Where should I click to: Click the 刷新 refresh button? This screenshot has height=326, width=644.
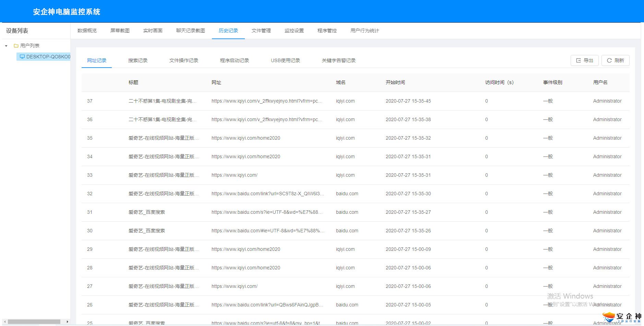(616, 60)
